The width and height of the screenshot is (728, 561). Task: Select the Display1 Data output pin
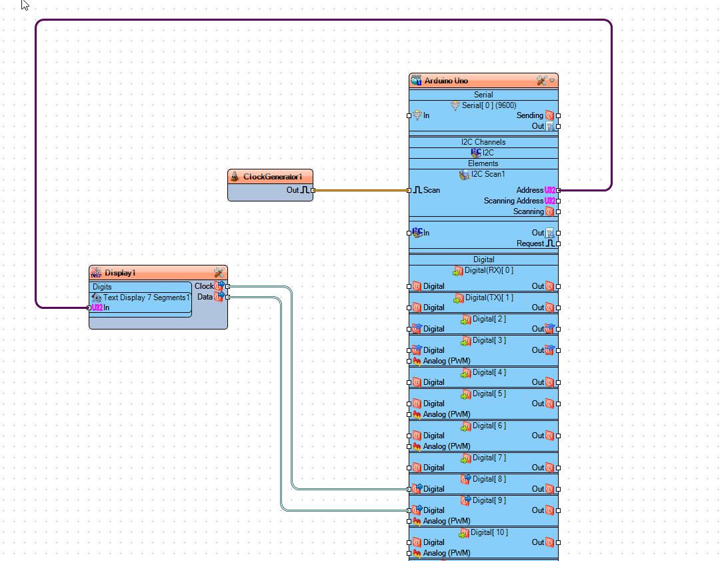[228, 298]
